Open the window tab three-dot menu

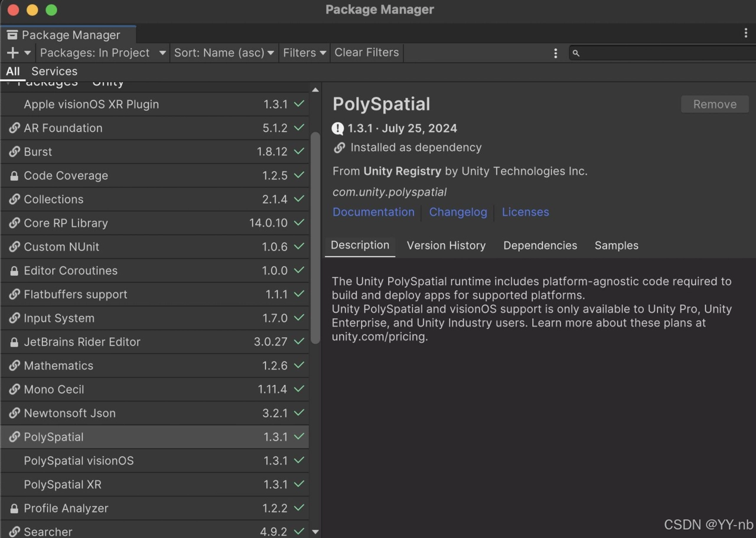pos(745,34)
